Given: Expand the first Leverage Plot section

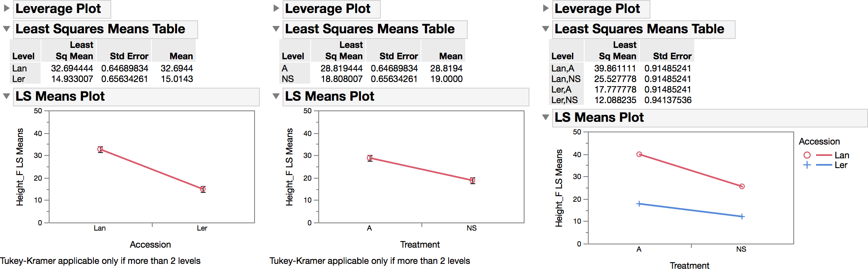Looking at the screenshot, I should tap(6, 9).
